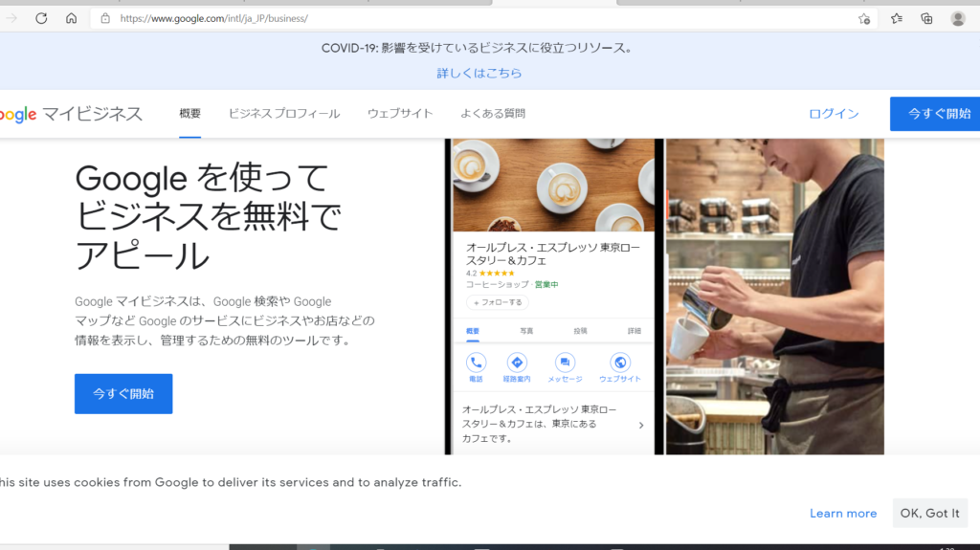Click the hero section 今すぐ開始 button

(123, 394)
